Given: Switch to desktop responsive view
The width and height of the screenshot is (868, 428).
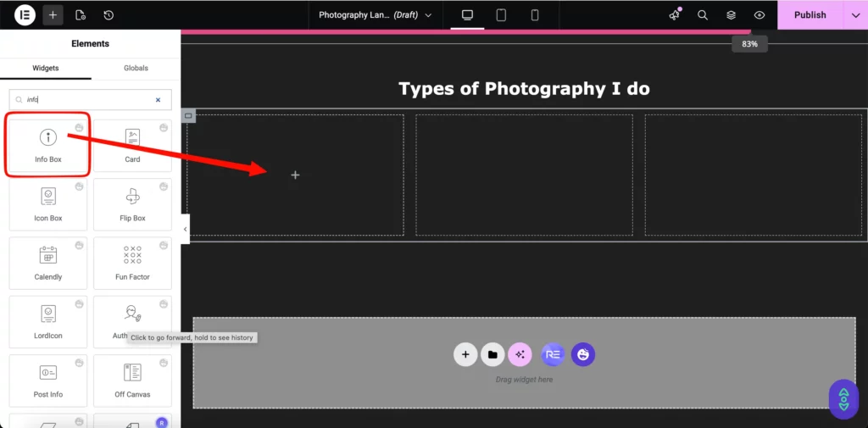Looking at the screenshot, I should click(x=467, y=15).
